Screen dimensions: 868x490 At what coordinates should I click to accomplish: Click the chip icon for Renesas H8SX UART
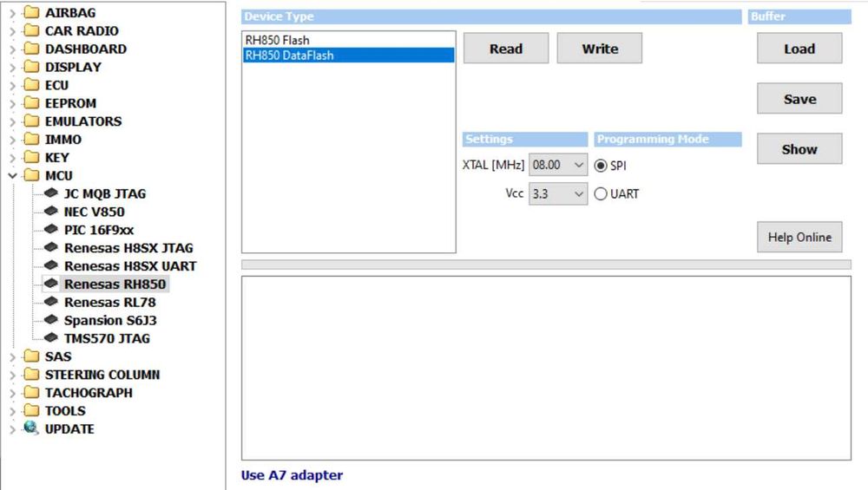pyautogui.click(x=51, y=265)
